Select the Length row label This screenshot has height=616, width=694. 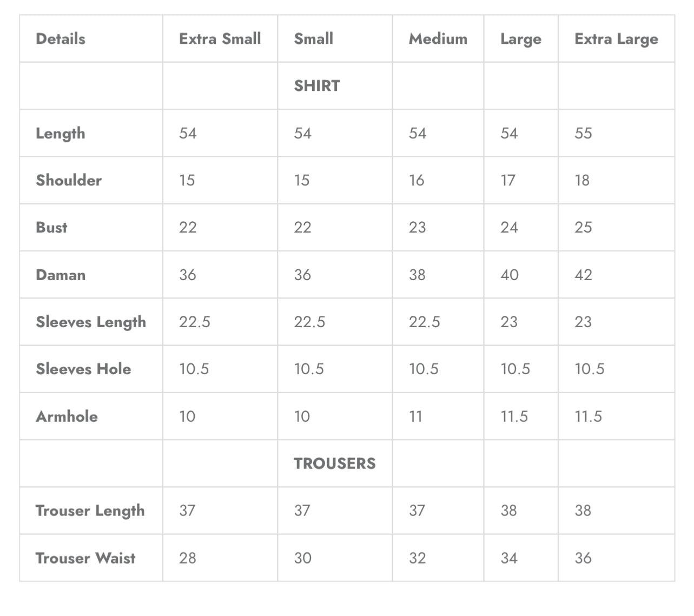click(x=60, y=134)
